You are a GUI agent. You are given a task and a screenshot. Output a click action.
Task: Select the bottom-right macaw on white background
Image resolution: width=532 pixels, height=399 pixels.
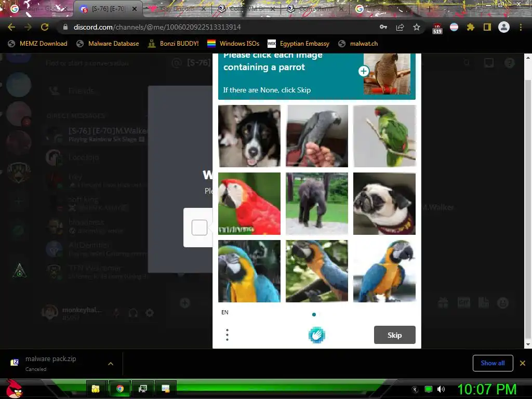pyautogui.click(x=384, y=271)
